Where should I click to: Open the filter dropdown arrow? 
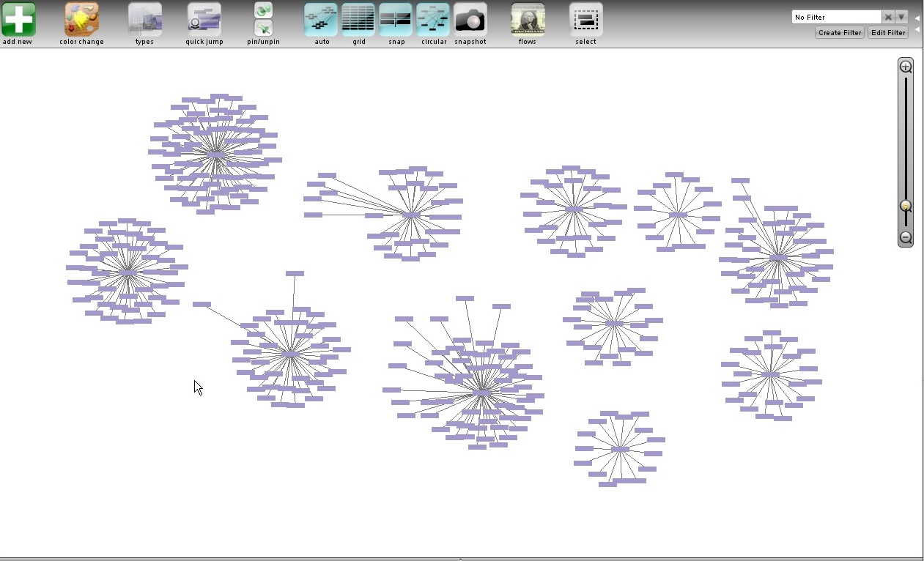[x=901, y=17]
